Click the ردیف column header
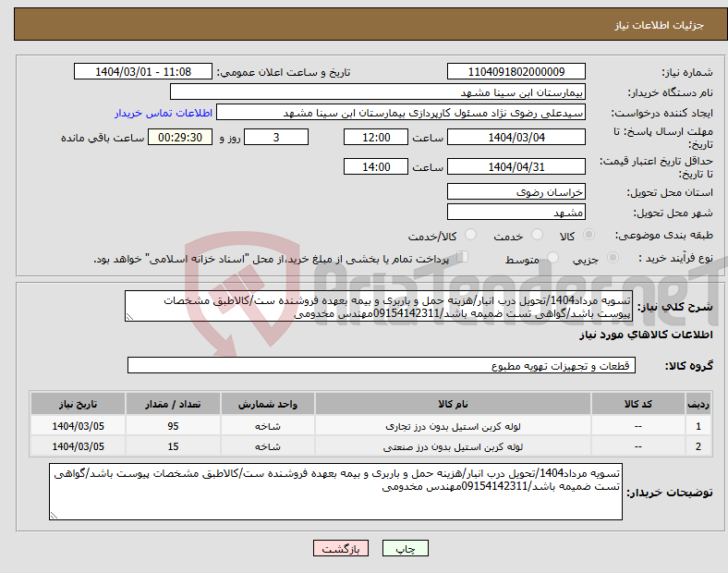The height and width of the screenshot is (573, 728). [x=698, y=404]
